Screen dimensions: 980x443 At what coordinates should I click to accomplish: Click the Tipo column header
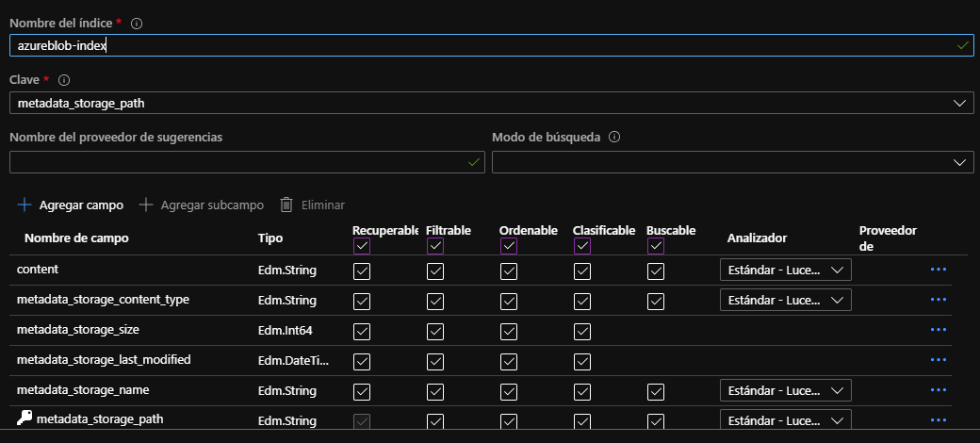point(270,238)
